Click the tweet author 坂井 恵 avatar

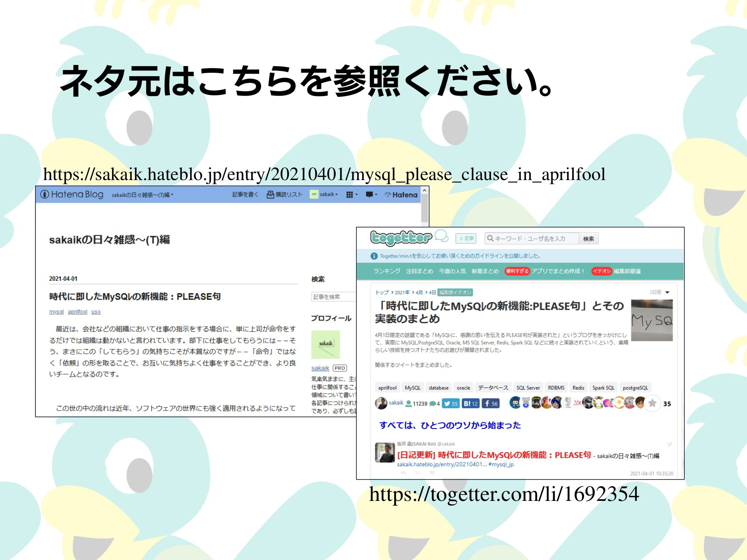click(385, 453)
